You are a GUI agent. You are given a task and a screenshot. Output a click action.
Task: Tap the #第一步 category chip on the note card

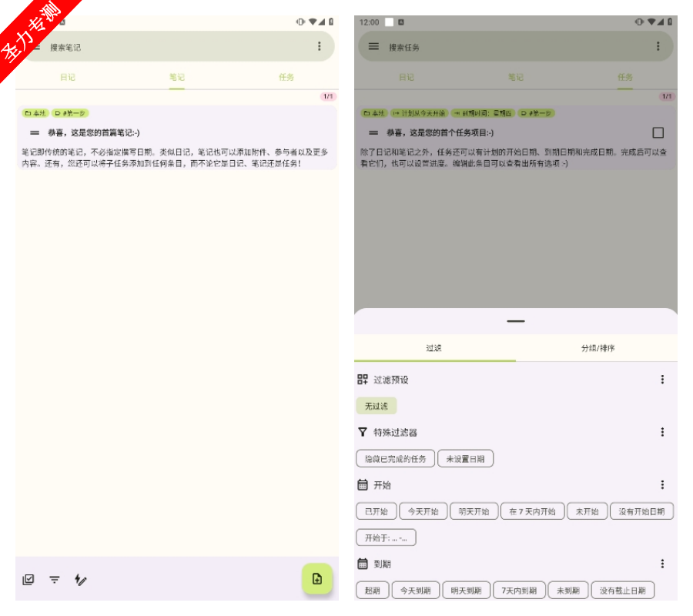coord(70,113)
